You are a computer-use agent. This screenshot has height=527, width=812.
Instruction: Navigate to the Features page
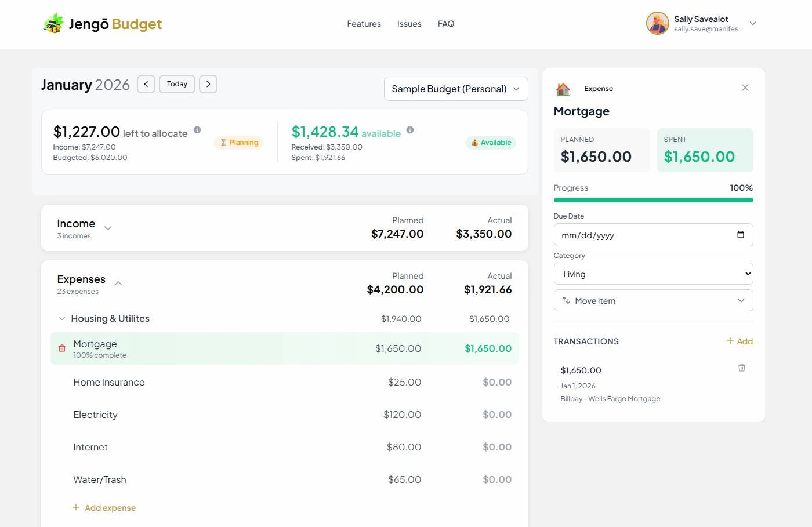[364, 23]
